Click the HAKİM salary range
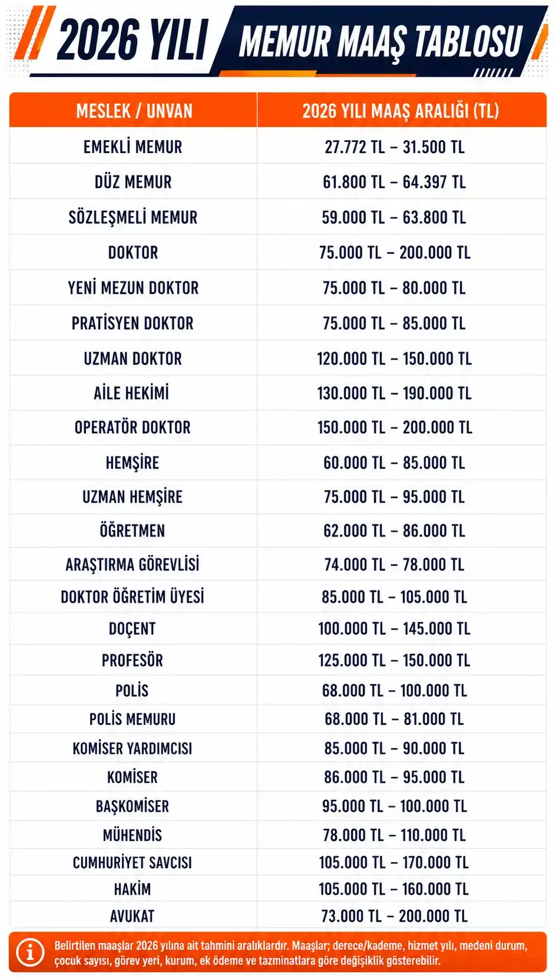This screenshot has width=556, height=980. click(394, 889)
